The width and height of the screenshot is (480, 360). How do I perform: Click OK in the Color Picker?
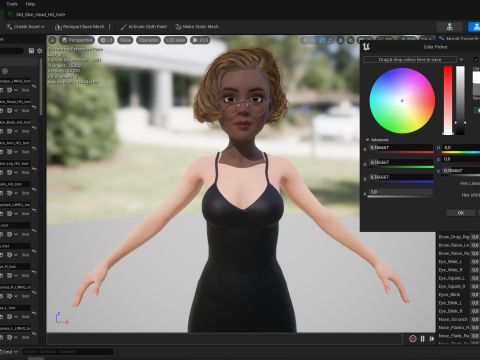point(461,213)
